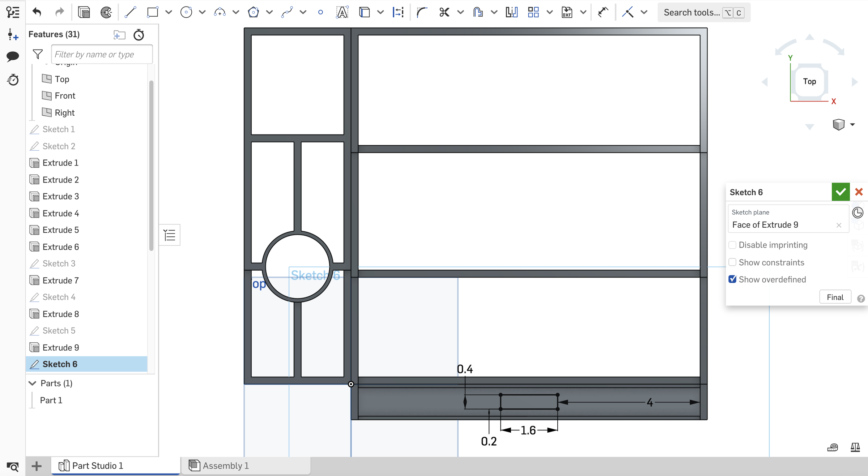Activate the sketch Fillet tool

[x=421, y=12]
